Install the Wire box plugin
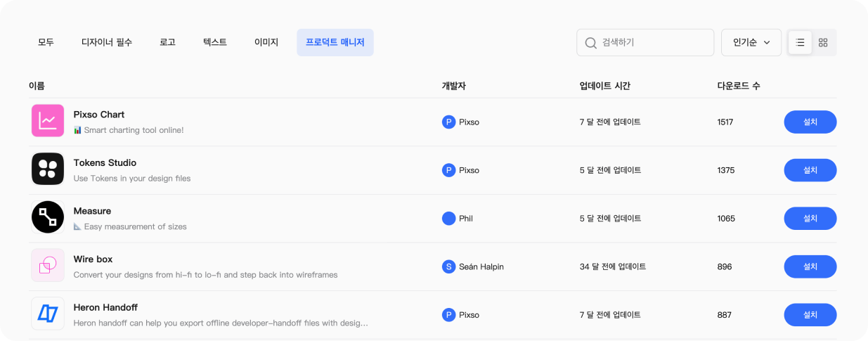 coord(810,266)
